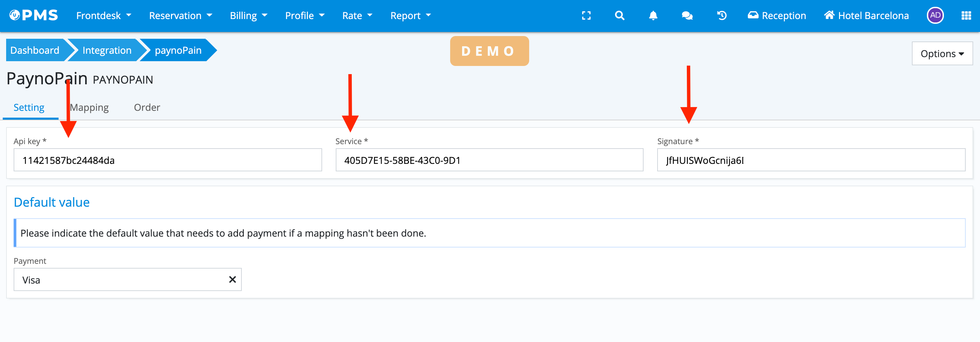This screenshot has height=342, width=980.
Task: Go to Dashboard breadcrumb
Action: tap(35, 50)
